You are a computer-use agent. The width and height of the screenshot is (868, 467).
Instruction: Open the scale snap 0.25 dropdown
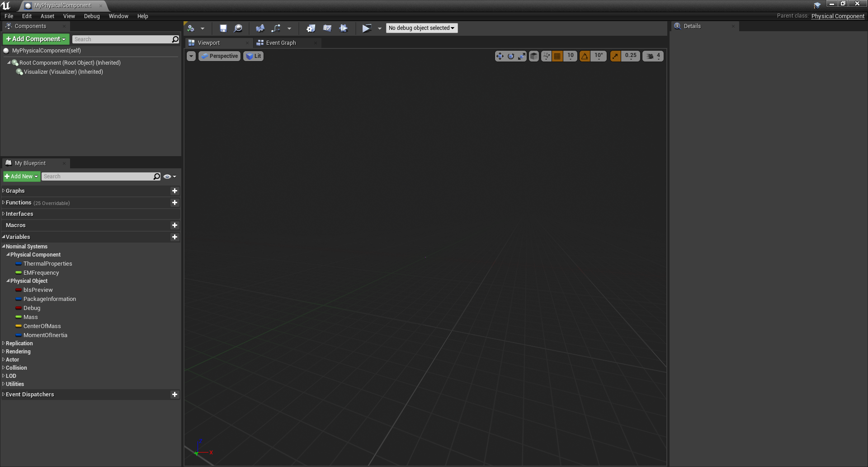(631, 56)
